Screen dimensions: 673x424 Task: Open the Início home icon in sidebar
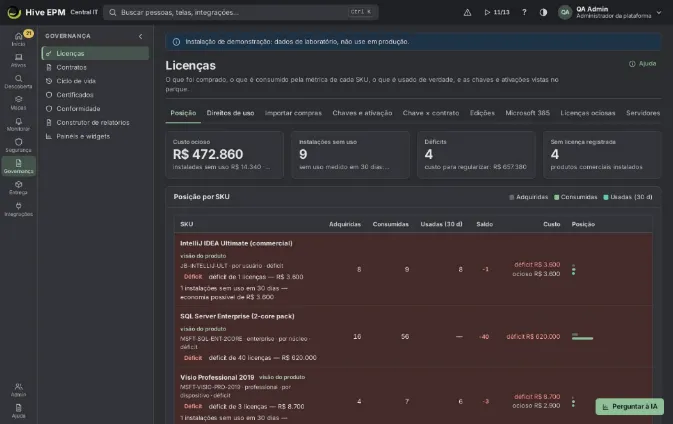pos(18,39)
